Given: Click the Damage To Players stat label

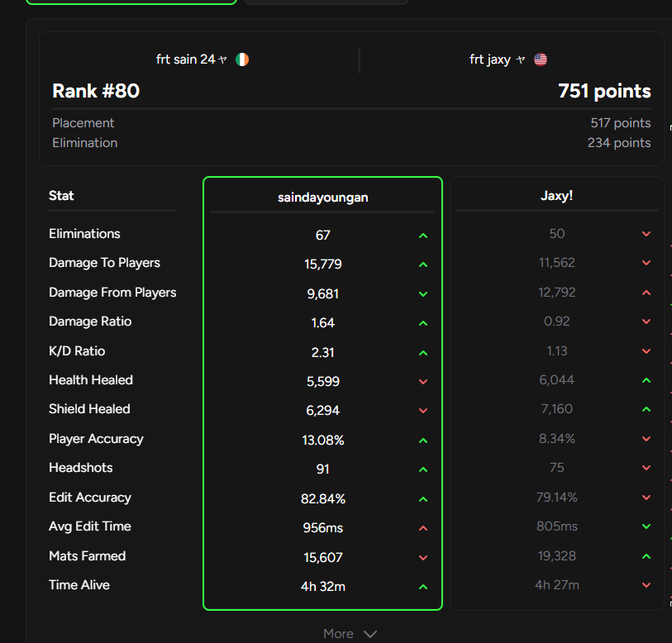Looking at the screenshot, I should [105, 263].
